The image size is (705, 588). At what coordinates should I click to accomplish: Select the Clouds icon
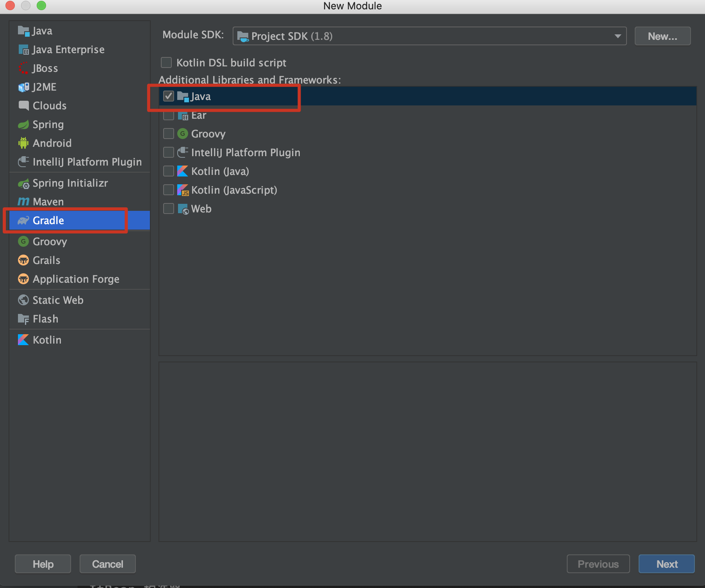(x=23, y=105)
